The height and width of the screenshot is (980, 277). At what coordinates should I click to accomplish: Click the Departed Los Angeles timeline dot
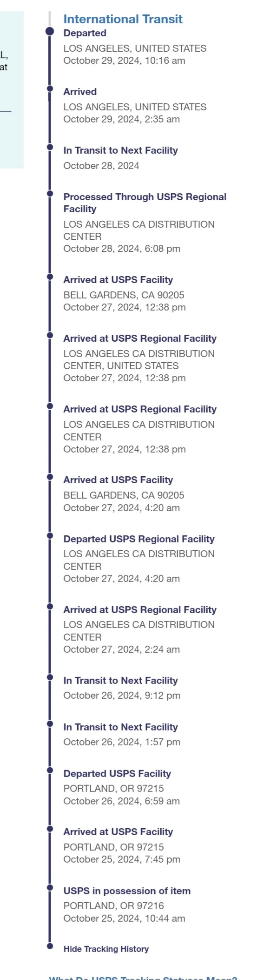(50, 31)
